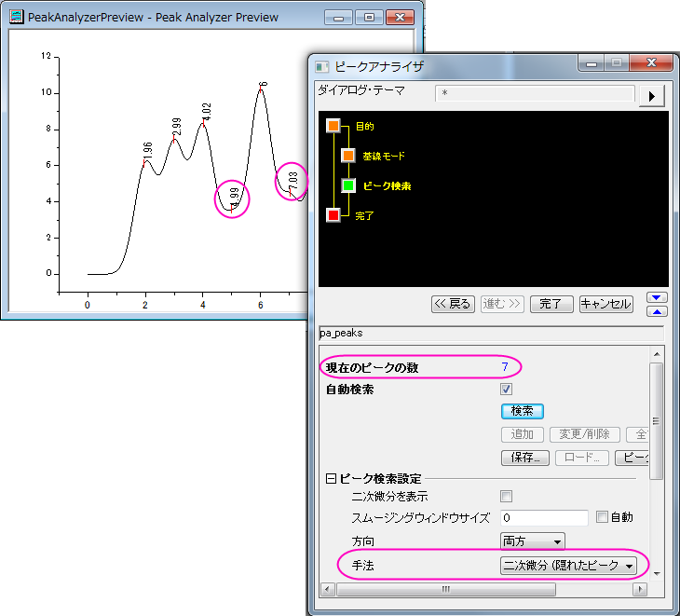Click the 完了 label in the flow tree
Viewport: 680px width, 616px height.
point(364,215)
